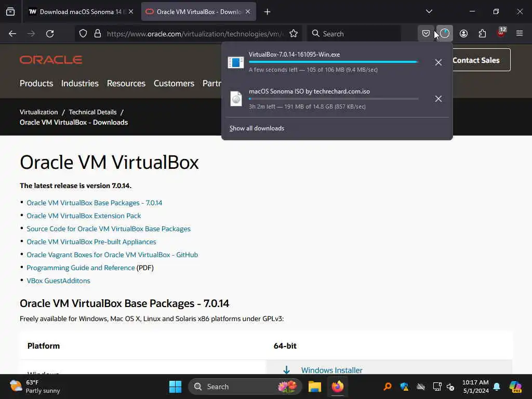
Task: Open the Industries menu
Action: coord(79,83)
